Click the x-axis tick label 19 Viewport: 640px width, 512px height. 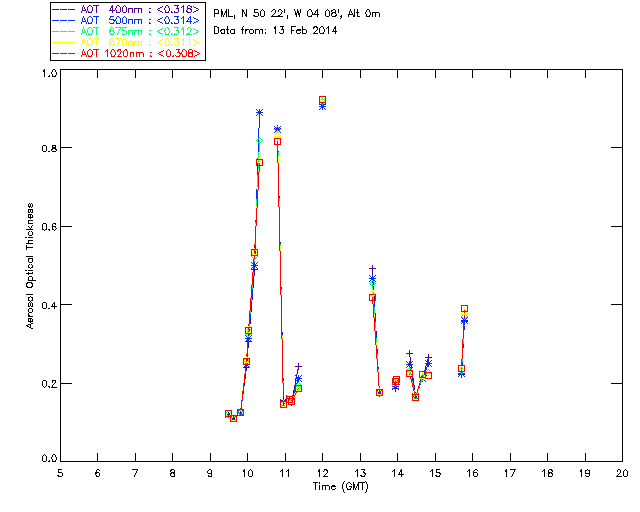pos(585,473)
